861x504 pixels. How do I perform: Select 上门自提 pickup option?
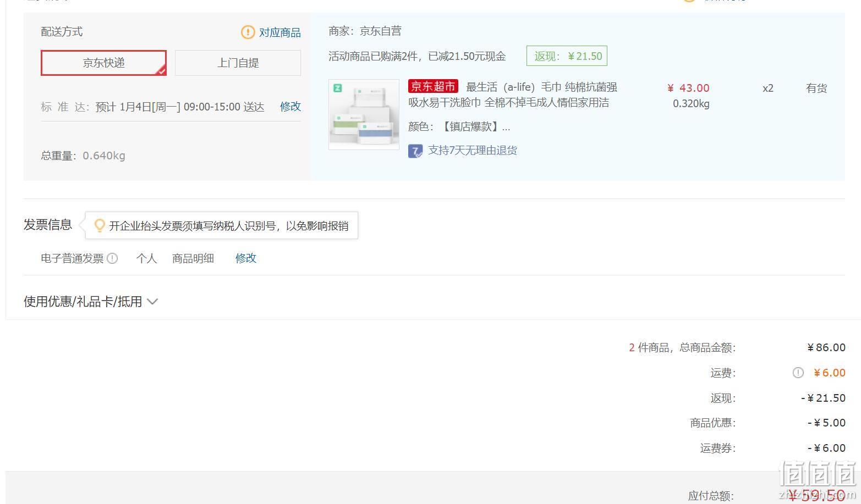pyautogui.click(x=238, y=63)
